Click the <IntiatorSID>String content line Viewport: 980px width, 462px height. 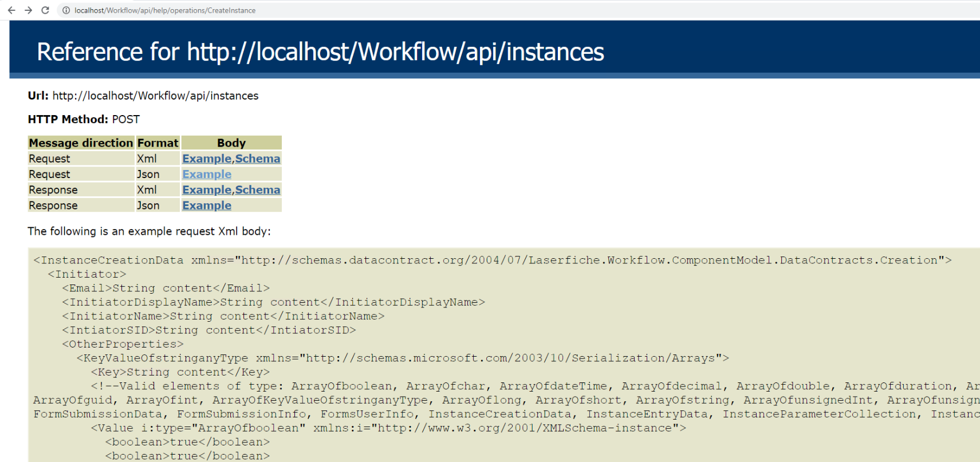(x=208, y=330)
